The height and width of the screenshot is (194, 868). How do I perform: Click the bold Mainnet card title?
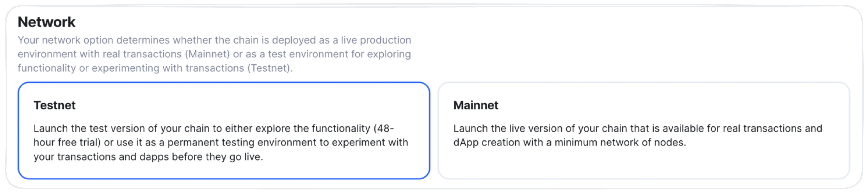[475, 105]
